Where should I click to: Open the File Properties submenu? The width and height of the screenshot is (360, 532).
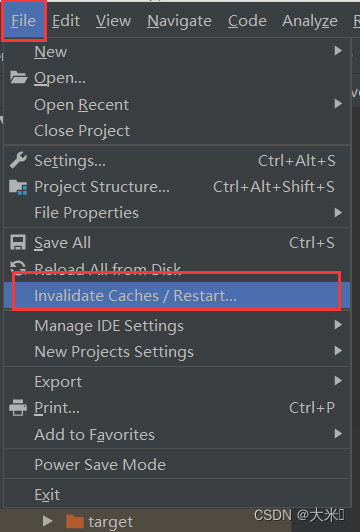(x=177, y=213)
